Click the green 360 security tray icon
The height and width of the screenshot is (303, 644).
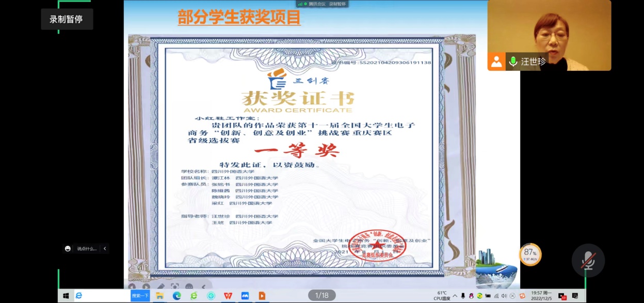pos(480,296)
